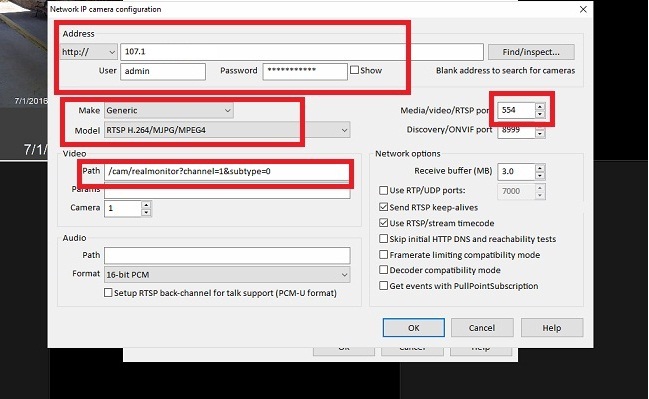Increase Receive buffer (MB) value
This screenshot has width=649, height=399.
point(540,168)
